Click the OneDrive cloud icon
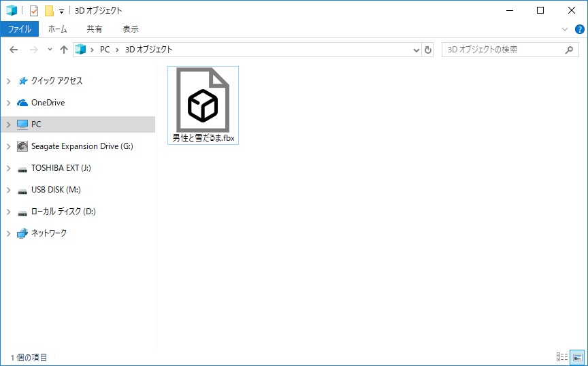The image size is (588, 366). [x=22, y=103]
